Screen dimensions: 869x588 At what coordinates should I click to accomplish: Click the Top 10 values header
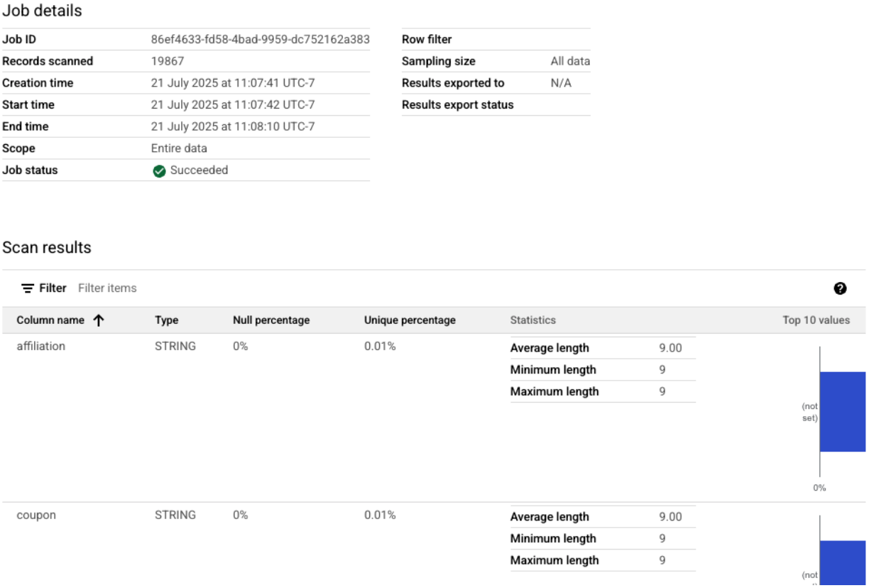(x=816, y=320)
